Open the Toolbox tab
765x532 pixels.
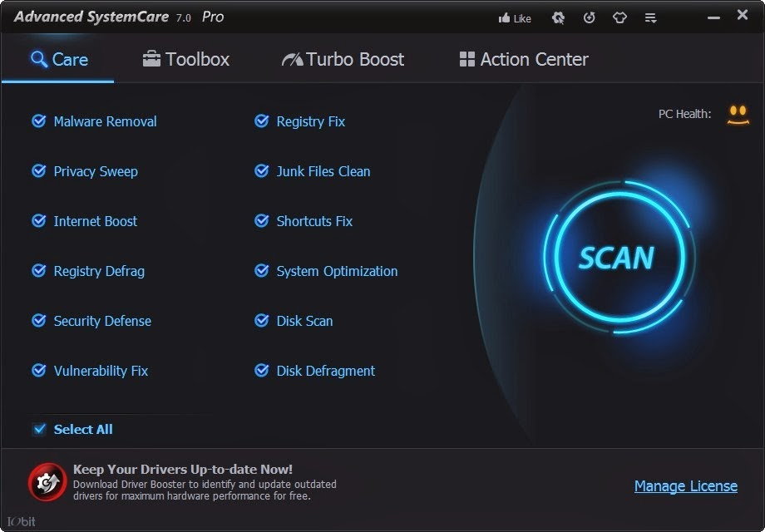[x=186, y=60]
